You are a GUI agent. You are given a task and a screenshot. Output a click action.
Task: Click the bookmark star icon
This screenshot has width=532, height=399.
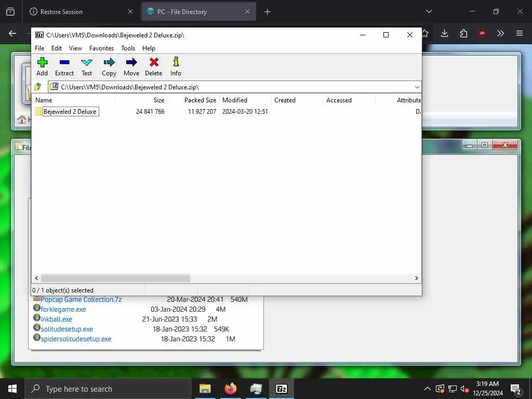tap(425, 33)
